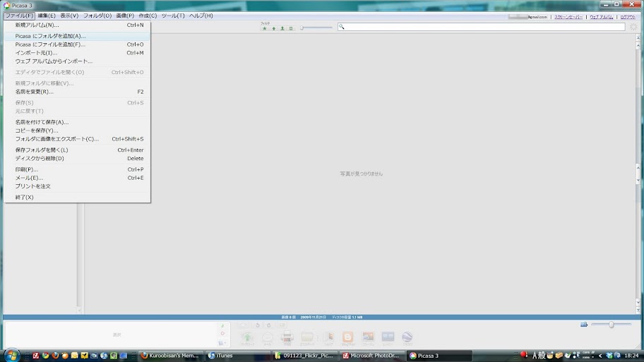Click the Export folder button in bottom toolbar

pyautogui.click(x=306, y=338)
